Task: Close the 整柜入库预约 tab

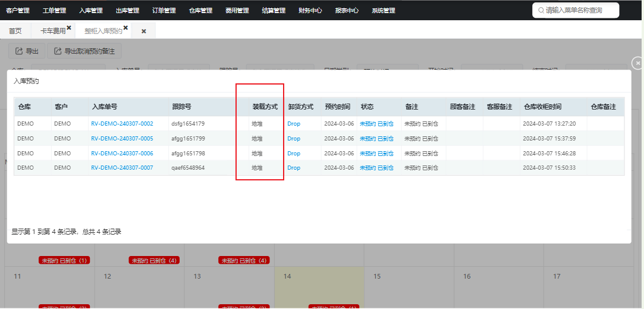Action: (x=125, y=27)
